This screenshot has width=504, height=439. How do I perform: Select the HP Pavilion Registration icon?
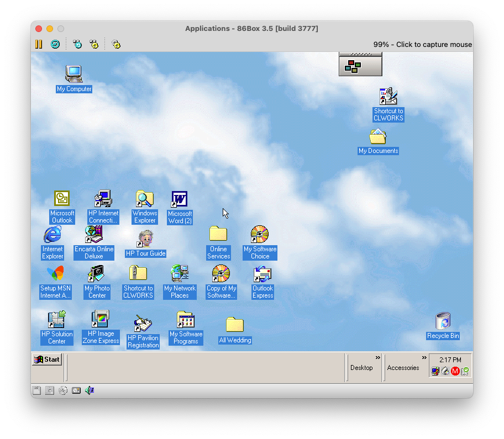(x=143, y=332)
